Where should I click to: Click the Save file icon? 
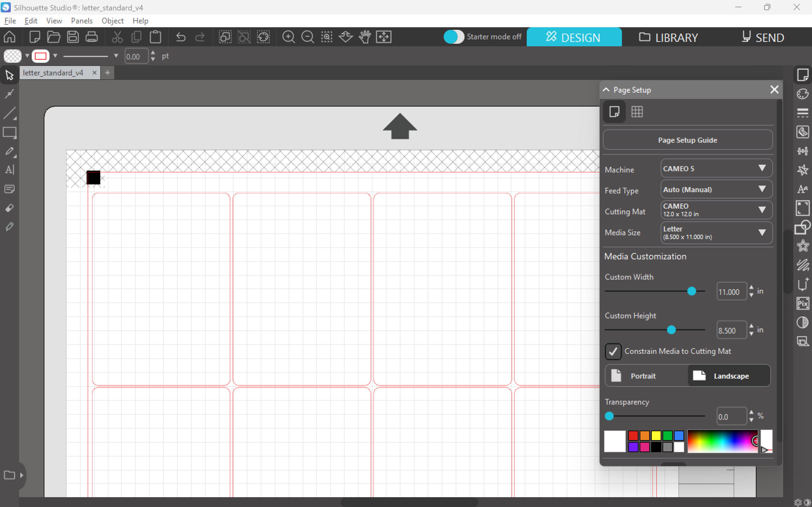[x=72, y=37]
